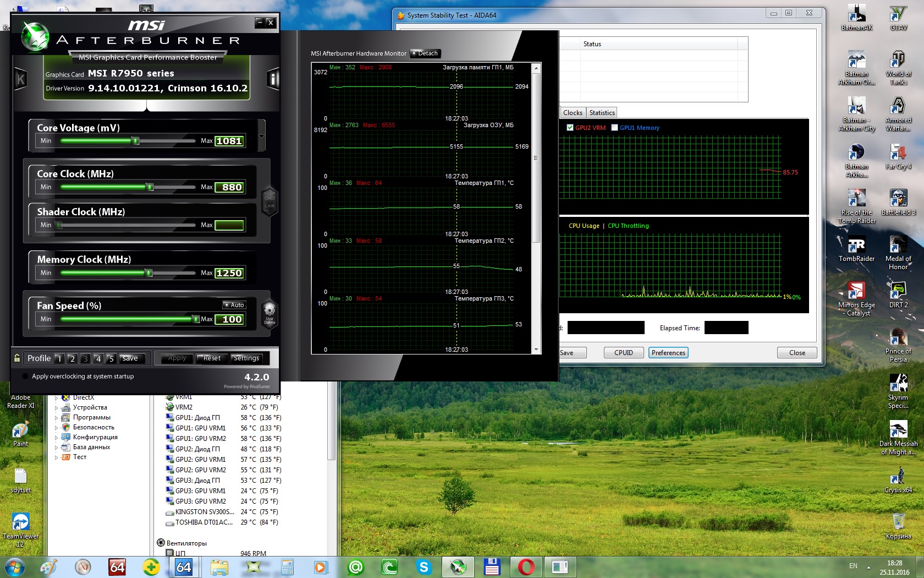
Task: Click Detach on the Hardware Monitor
Action: click(x=425, y=53)
